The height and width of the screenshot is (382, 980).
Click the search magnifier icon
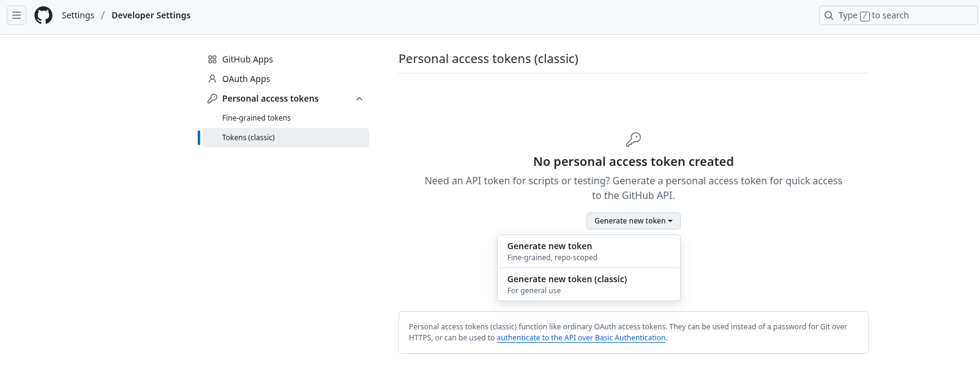pyautogui.click(x=829, y=15)
